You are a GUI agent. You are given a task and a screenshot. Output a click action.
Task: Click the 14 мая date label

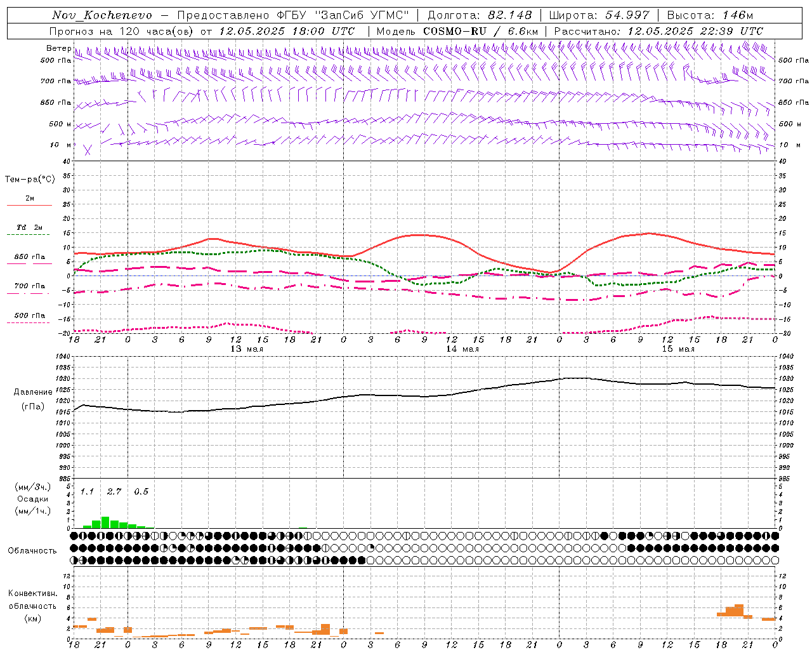click(x=462, y=349)
